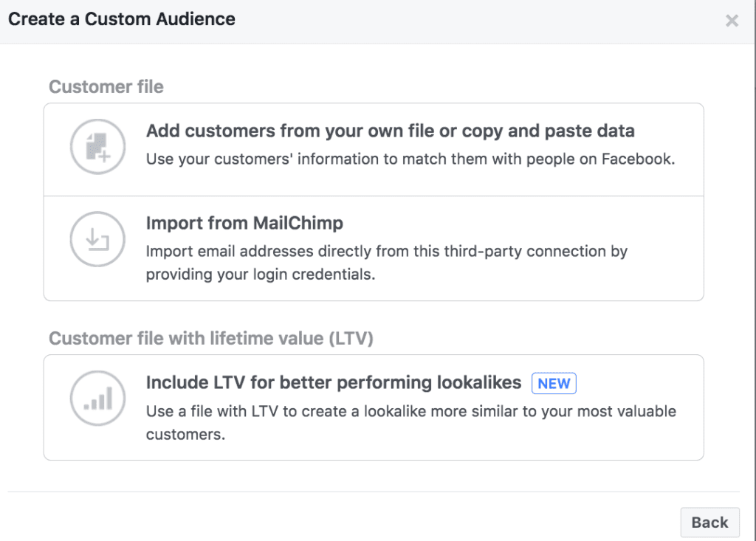
Task: Click the circled document icon for customer upload
Action: [x=97, y=144]
